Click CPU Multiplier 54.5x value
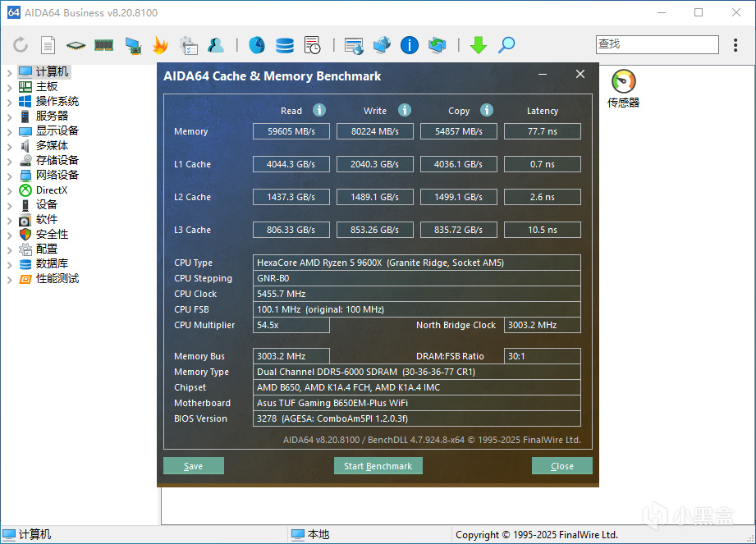 tap(291, 325)
